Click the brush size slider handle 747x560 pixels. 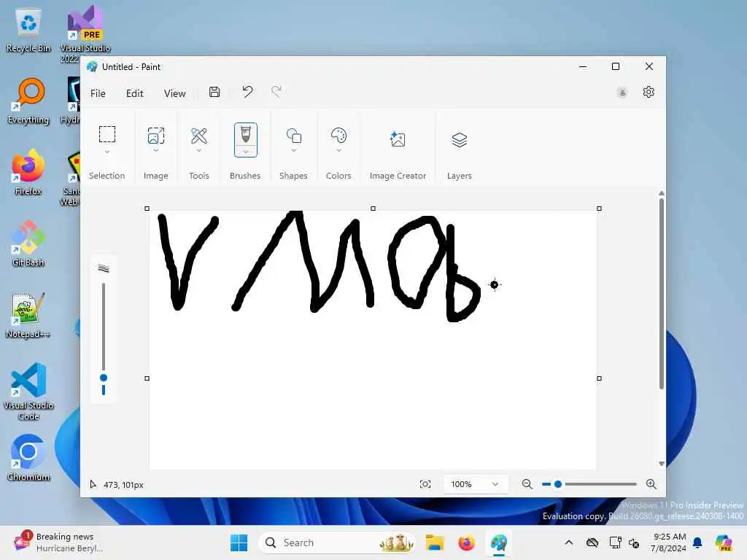click(x=104, y=378)
